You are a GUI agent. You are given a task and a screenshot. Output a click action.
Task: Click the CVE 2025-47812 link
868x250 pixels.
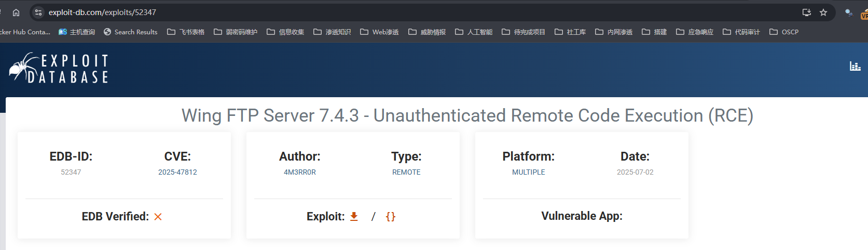click(x=177, y=172)
